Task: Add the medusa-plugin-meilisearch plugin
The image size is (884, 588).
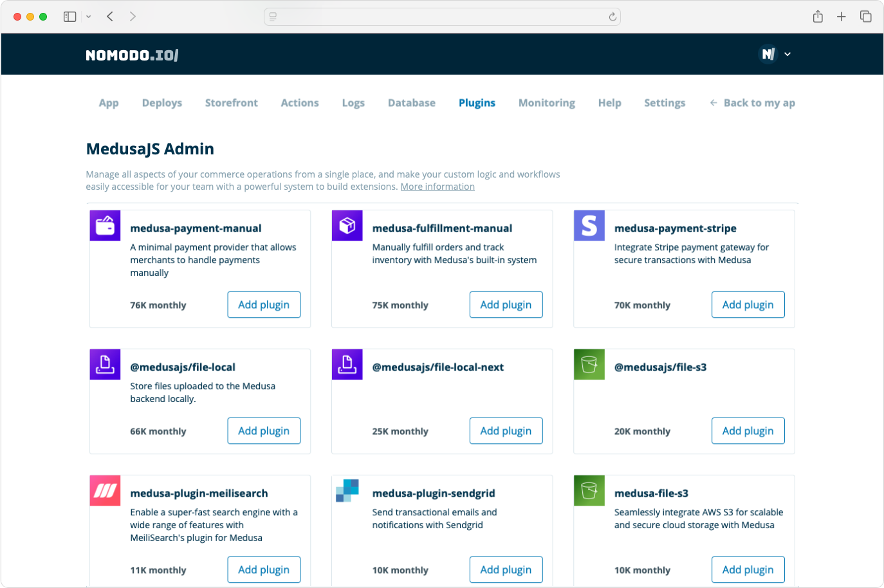Action: (x=264, y=570)
